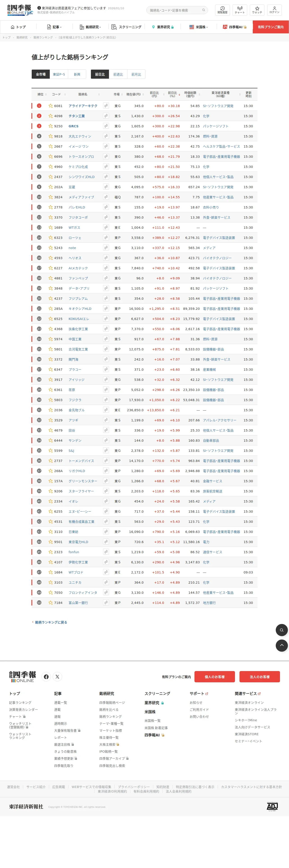Viewport: 289px width, 868px height.
Task: Star the 4960 ケミプロ化成 row
Action: pyautogui.click(x=50, y=167)
